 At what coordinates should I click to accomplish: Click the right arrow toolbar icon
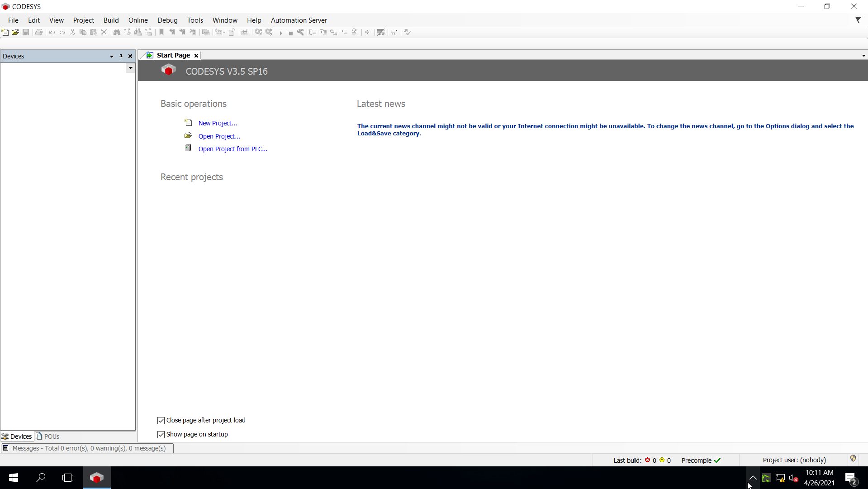367,32
